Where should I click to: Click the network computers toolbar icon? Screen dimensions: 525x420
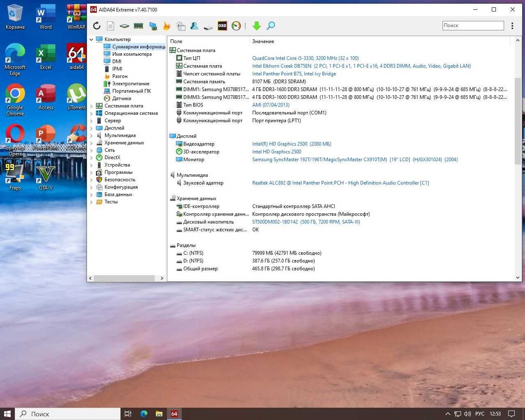(153, 26)
